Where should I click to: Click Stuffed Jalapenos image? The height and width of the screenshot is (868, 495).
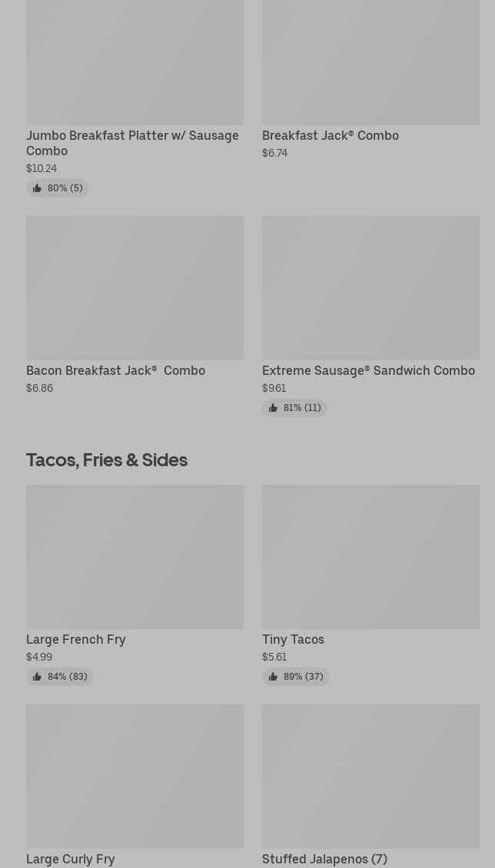tap(370, 776)
